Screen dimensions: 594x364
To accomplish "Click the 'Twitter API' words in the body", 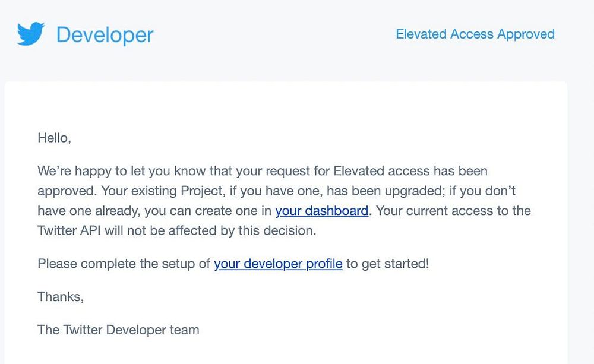I will pos(69,230).
